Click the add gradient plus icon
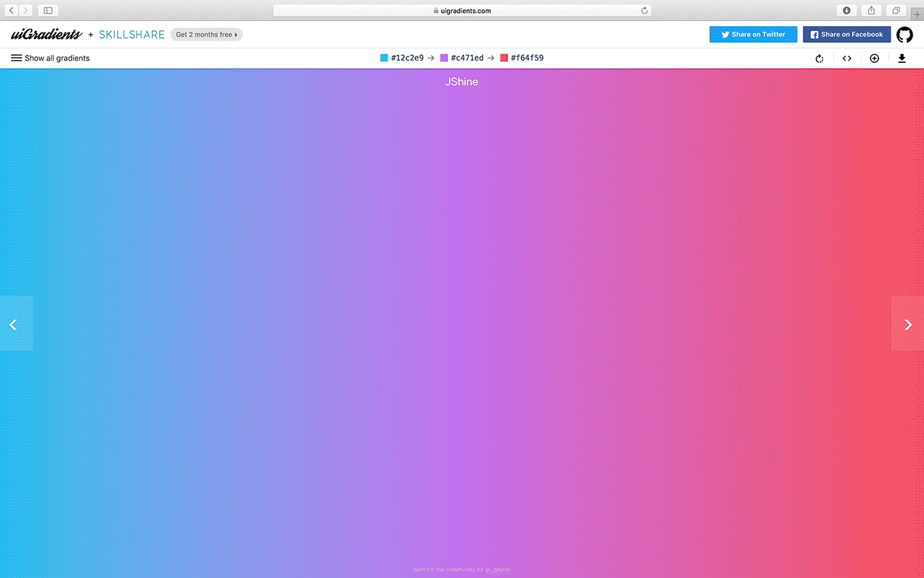The image size is (924, 578). [x=874, y=59]
